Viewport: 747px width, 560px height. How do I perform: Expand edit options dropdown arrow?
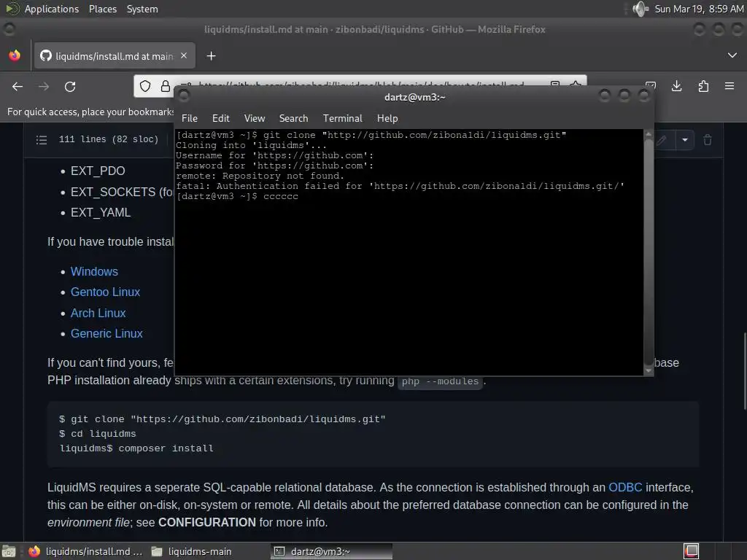click(x=684, y=140)
